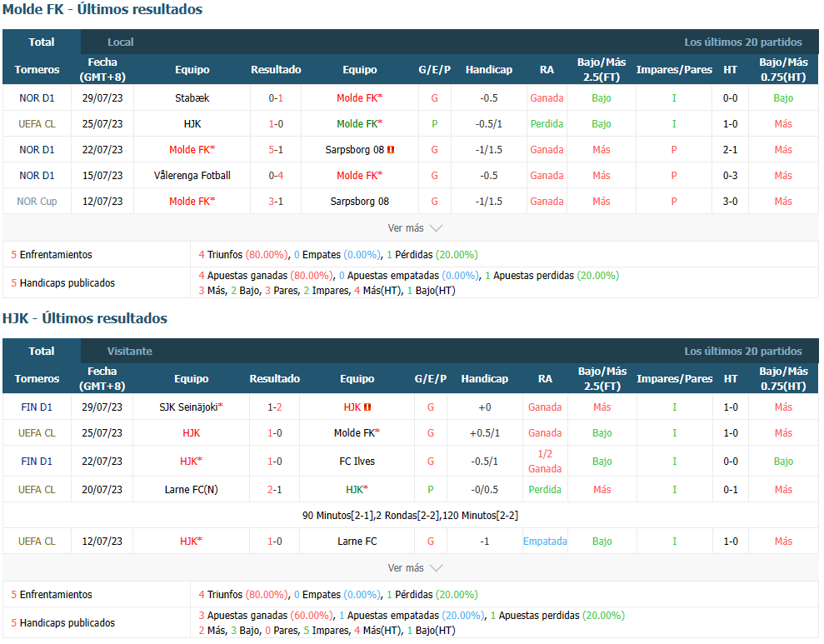Click the Handicap column header in Molde FK table
Image resolution: width=824 pixels, height=644 pixels.
pyautogui.click(x=489, y=69)
